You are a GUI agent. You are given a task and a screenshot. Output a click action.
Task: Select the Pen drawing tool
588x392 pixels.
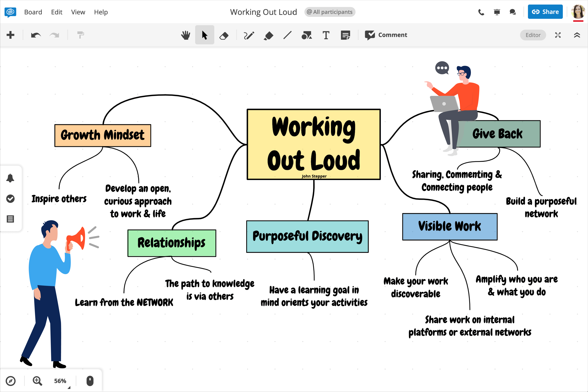point(249,35)
